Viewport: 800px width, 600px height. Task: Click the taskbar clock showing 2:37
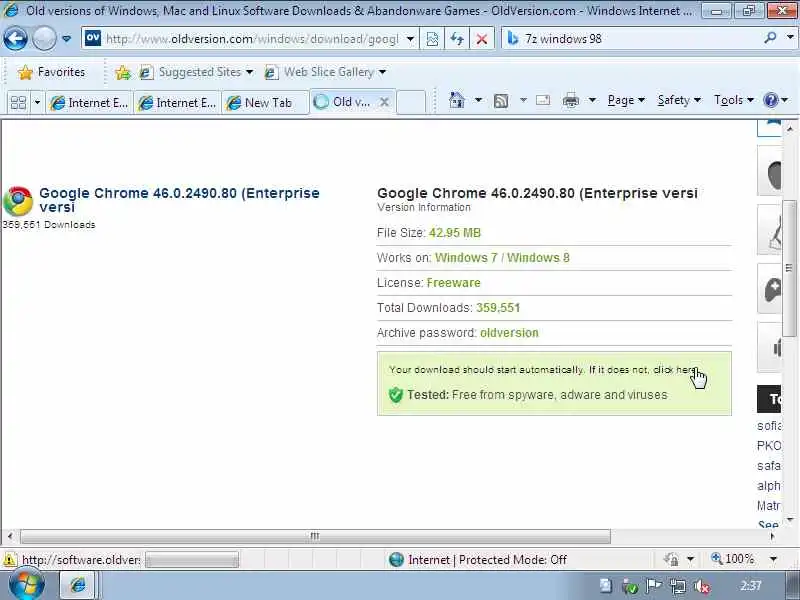tap(751, 585)
